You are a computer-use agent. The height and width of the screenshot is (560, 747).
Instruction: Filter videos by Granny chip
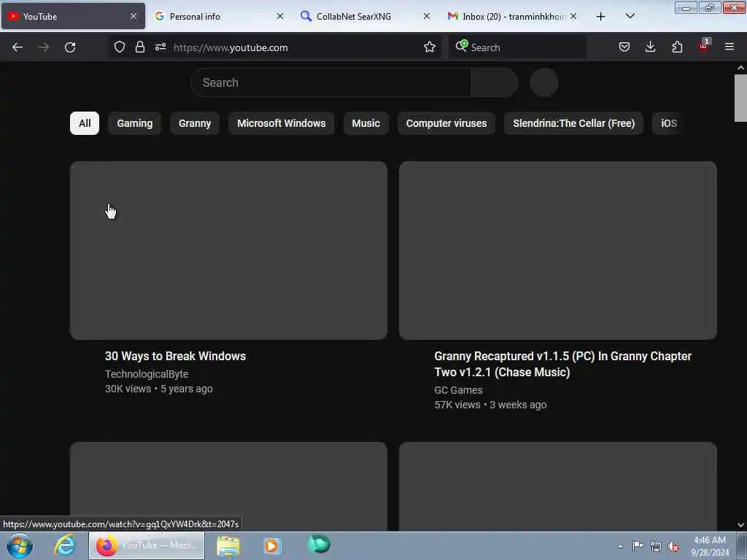[x=195, y=123]
